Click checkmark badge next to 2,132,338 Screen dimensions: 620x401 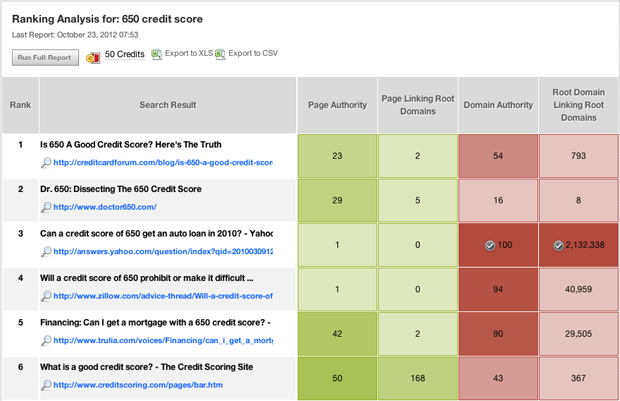(x=558, y=246)
